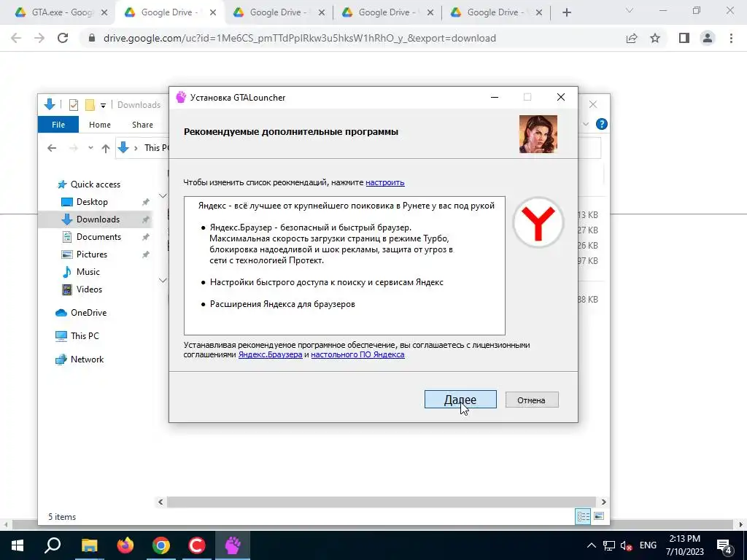Screen dimensions: 747x560
Task: Go back in Chrome
Action: [16, 38]
